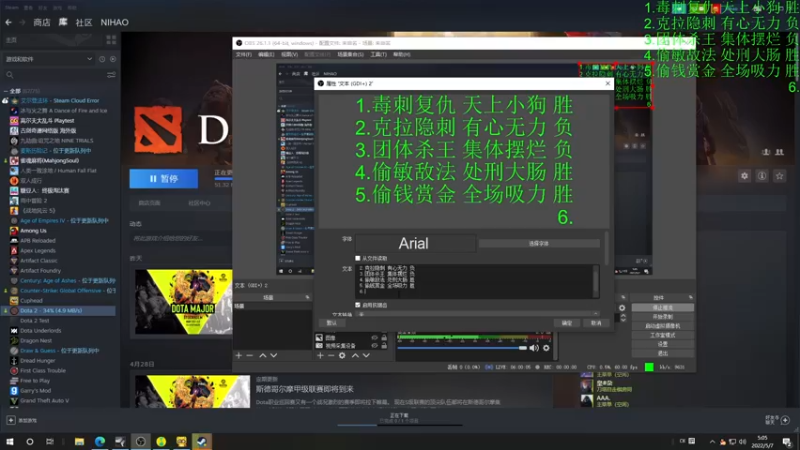
Task: Open OBS 文件 menu
Action: (243, 55)
